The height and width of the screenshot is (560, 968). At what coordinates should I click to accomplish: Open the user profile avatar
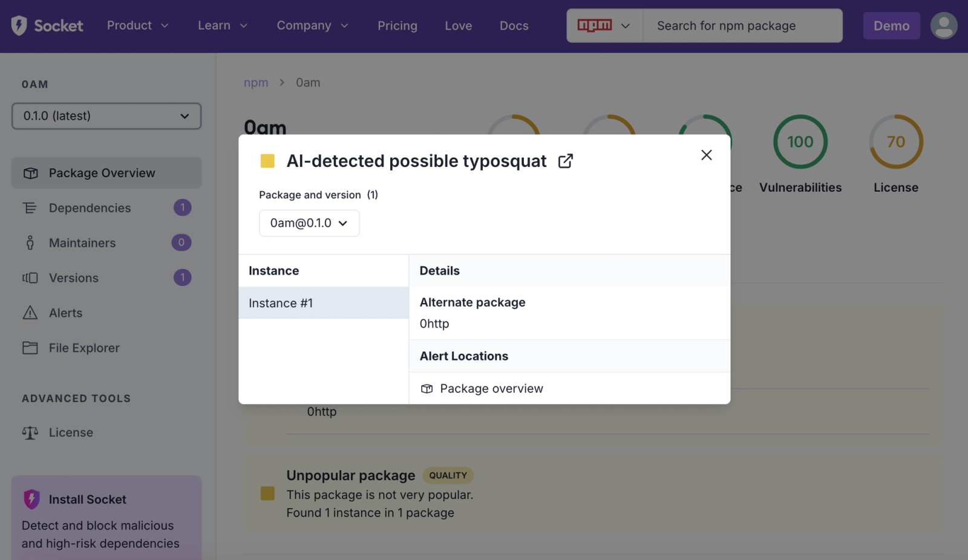[944, 25]
